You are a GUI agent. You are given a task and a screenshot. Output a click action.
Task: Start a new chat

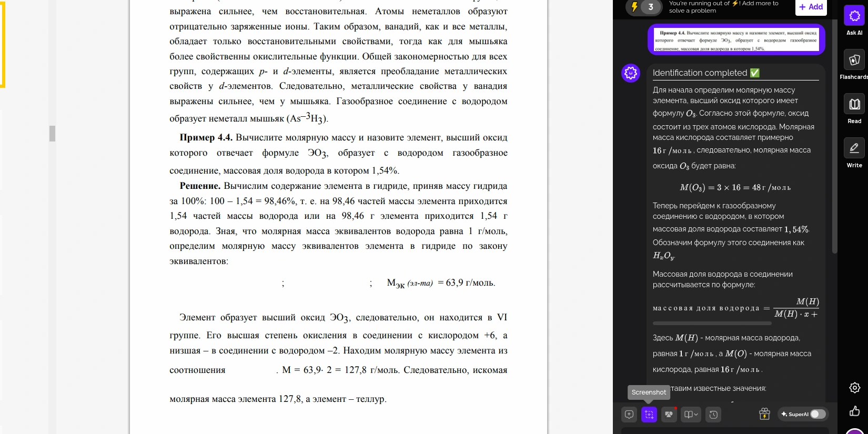[629, 415]
